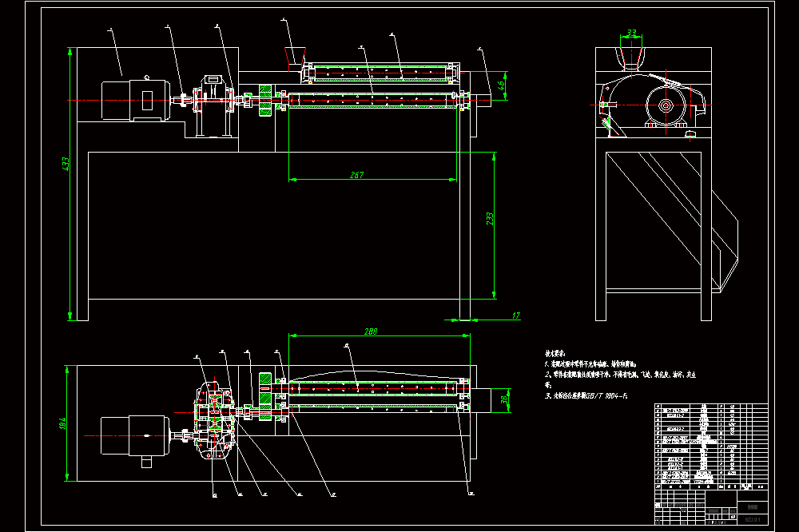Click the 17 leg width dimension
799x532 pixels.
point(515,316)
